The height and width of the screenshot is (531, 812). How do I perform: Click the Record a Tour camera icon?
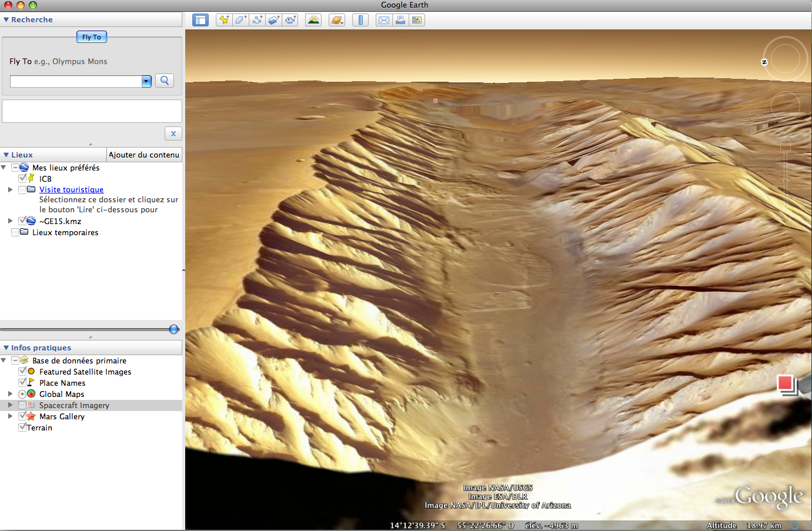pyautogui.click(x=290, y=20)
